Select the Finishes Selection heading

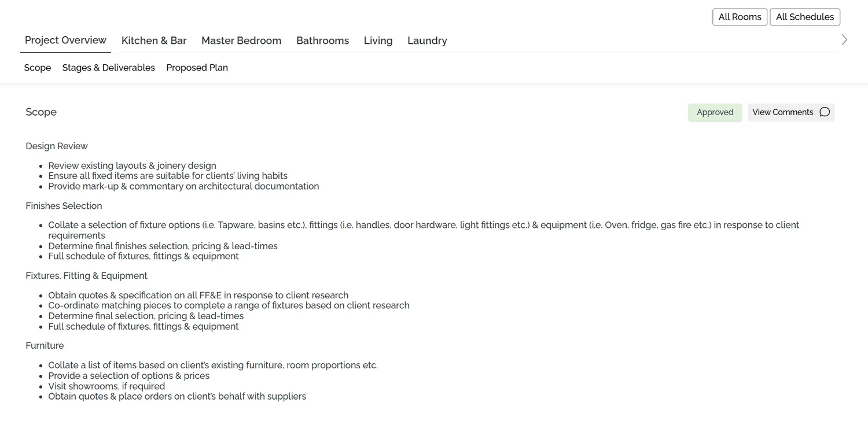[64, 206]
